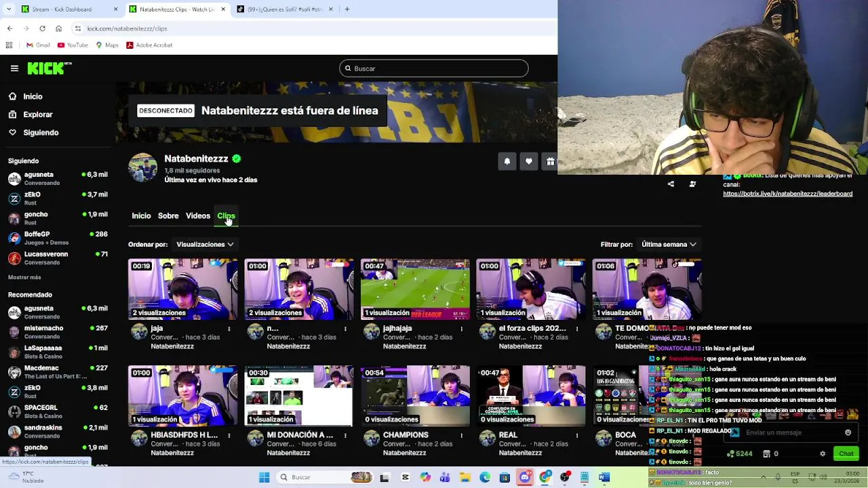Open the Adobe Acrobat bookmark
This screenshot has height=488, width=868.
tap(149, 45)
